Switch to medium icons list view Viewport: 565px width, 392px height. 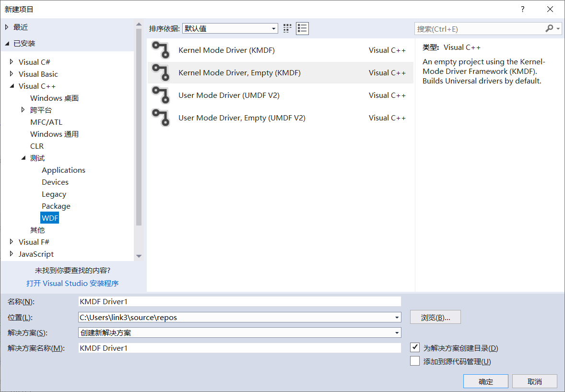pyautogui.click(x=302, y=28)
